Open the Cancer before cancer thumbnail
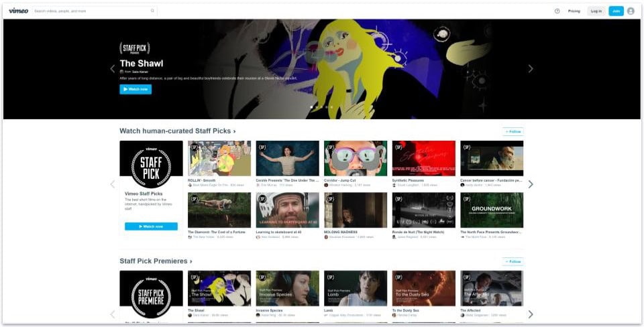 coord(492,158)
